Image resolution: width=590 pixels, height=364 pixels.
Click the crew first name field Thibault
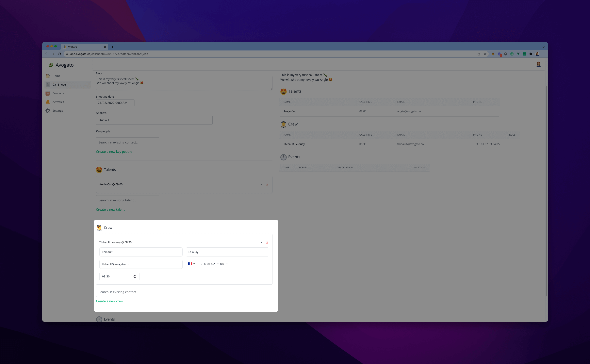click(141, 252)
